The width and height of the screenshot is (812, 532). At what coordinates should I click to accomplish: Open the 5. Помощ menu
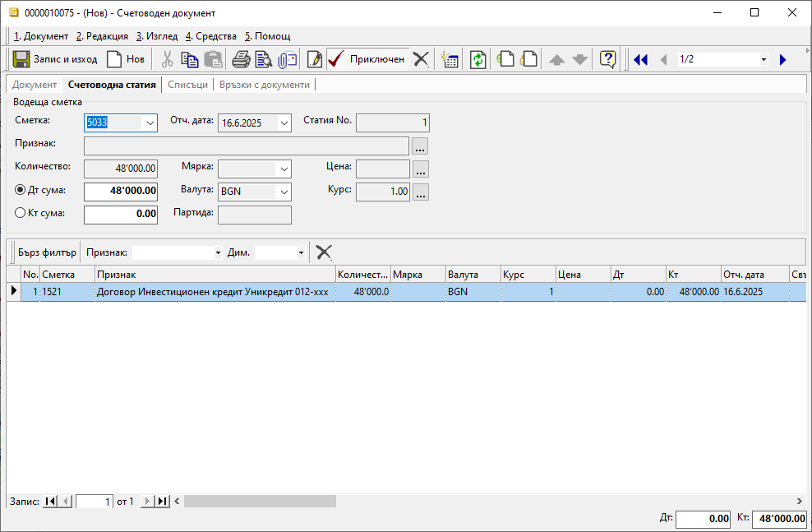(x=267, y=36)
